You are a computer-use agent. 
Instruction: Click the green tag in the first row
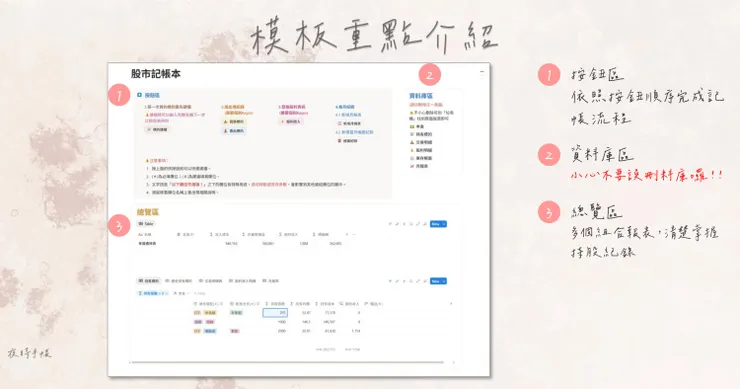(236, 313)
